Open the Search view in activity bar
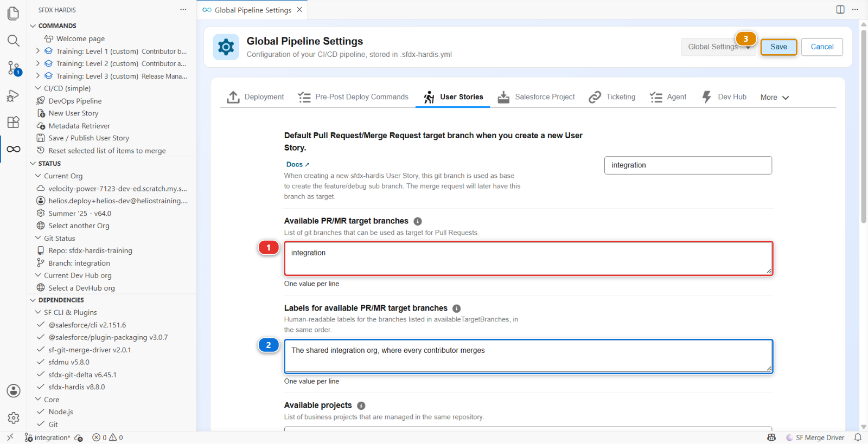This screenshot has height=444, width=868. pyautogui.click(x=14, y=41)
